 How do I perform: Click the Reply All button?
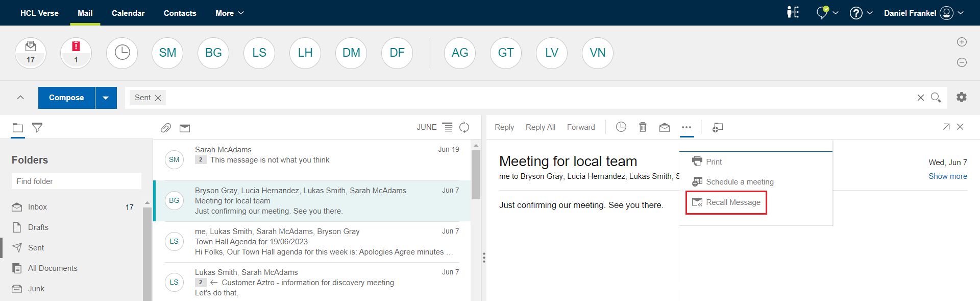540,127
